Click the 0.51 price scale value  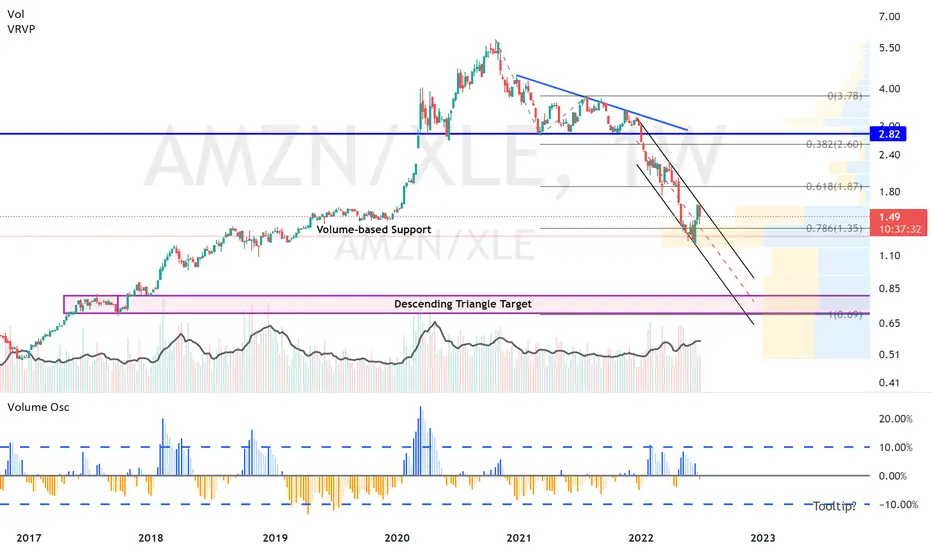click(889, 354)
